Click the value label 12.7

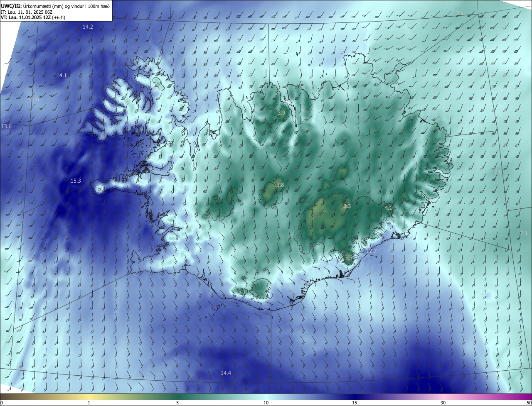(x=371, y=251)
